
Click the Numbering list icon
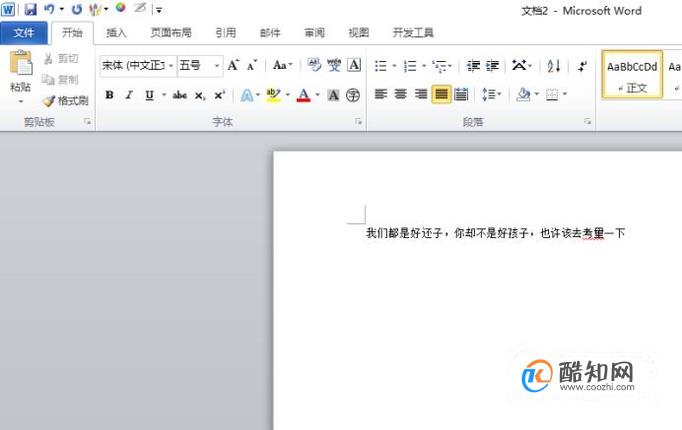click(410, 66)
